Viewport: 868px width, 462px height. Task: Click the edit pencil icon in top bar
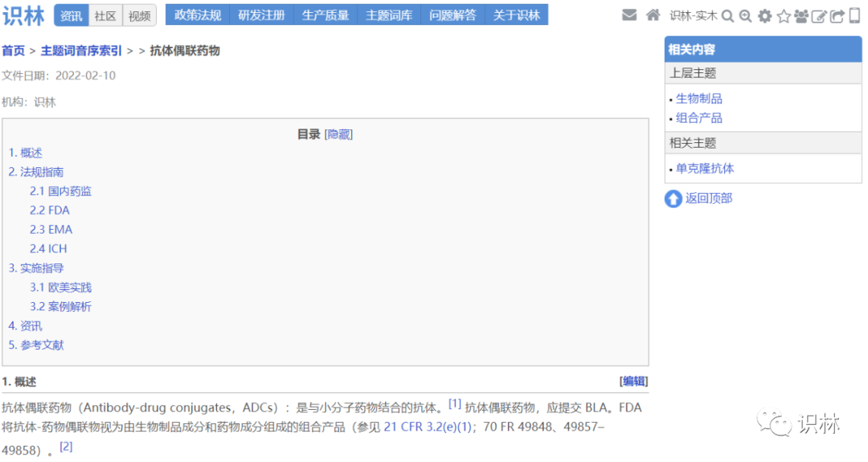pyautogui.click(x=818, y=16)
